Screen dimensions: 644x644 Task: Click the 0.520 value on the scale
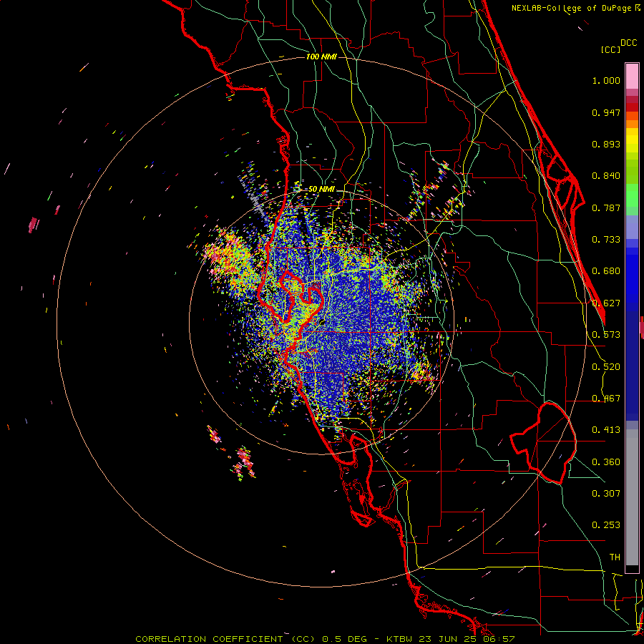point(606,367)
